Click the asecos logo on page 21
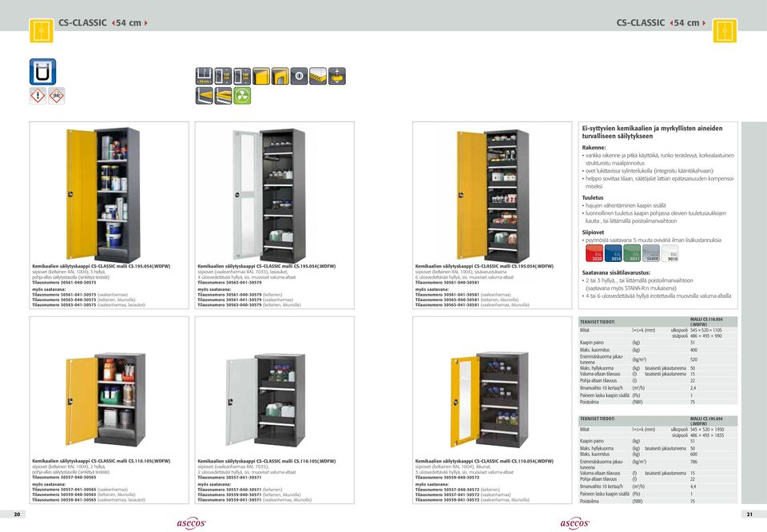The image size is (767, 532). tap(574, 523)
